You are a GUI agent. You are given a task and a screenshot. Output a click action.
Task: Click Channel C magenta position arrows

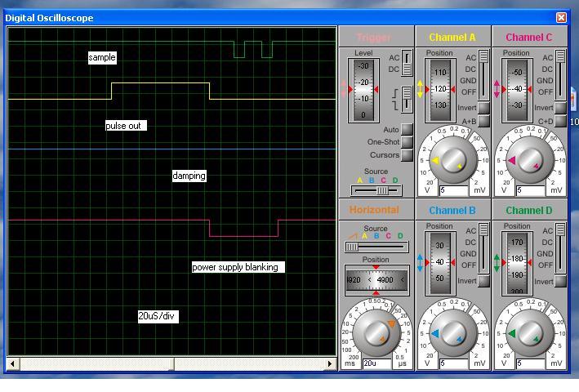click(x=497, y=89)
